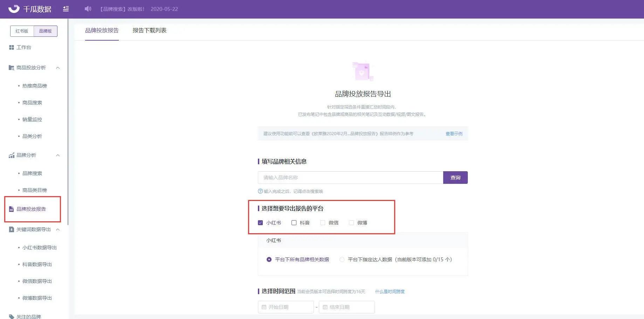The image size is (644, 319).
Task: Click the 2020-05-22 announcement date
Action: pos(164,9)
